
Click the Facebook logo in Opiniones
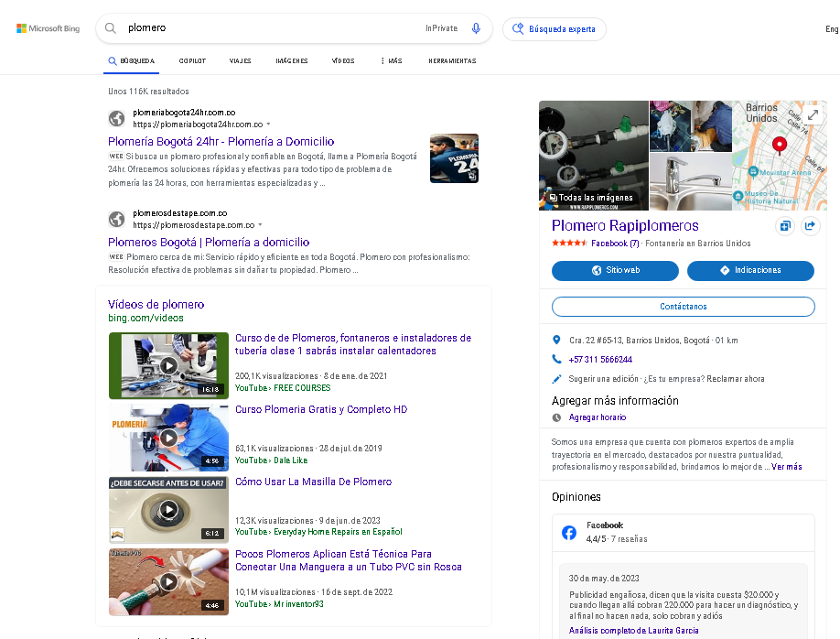coord(568,532)
